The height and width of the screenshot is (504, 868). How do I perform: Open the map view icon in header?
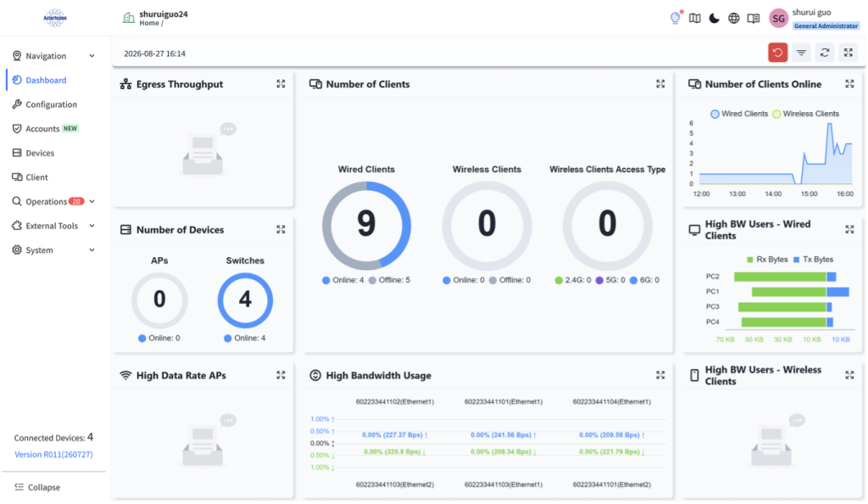[695, 19]
